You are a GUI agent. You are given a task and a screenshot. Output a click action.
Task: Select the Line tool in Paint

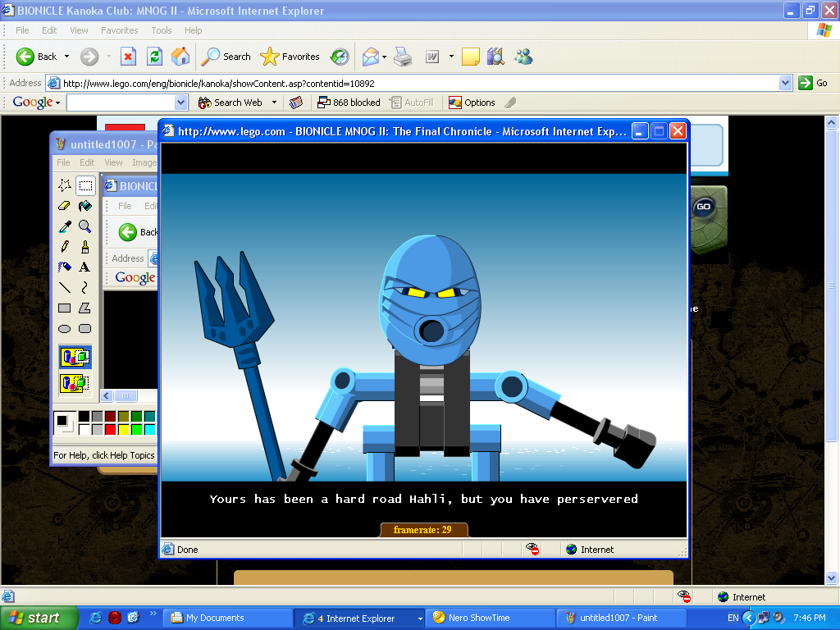tap(65, 288)
